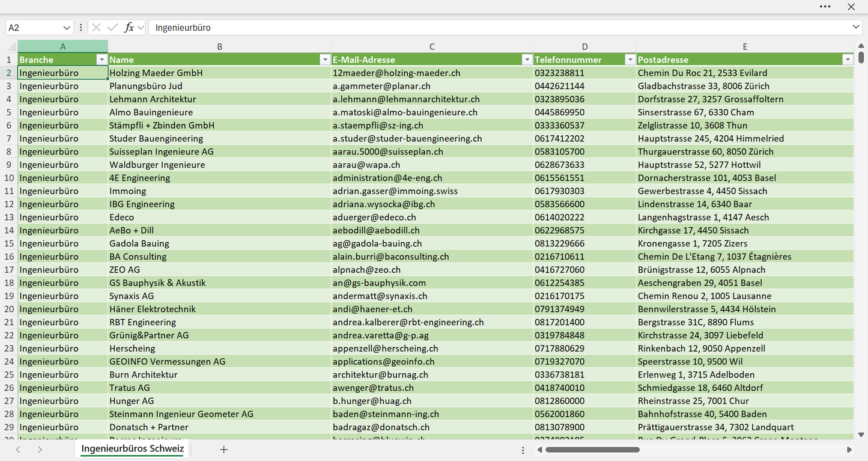Select phone number 0791374949
Screen dimensions: 868x461
click(x=584, y=309)
